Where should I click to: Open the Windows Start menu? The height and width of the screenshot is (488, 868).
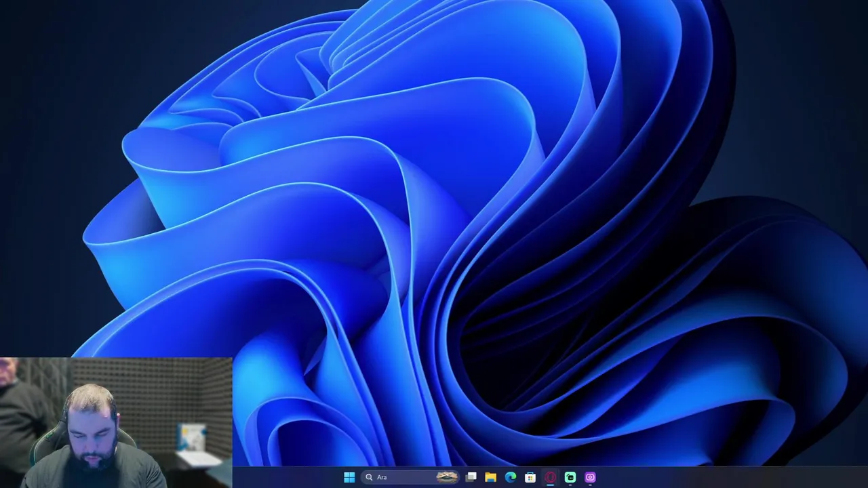click(349, 477)
